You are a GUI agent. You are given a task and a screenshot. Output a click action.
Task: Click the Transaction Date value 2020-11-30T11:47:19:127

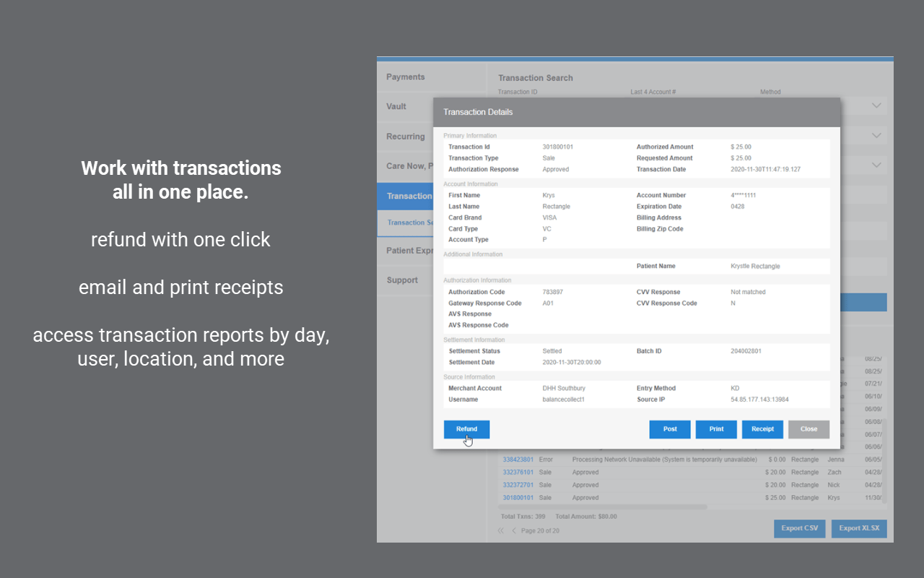tap(765, 170)
